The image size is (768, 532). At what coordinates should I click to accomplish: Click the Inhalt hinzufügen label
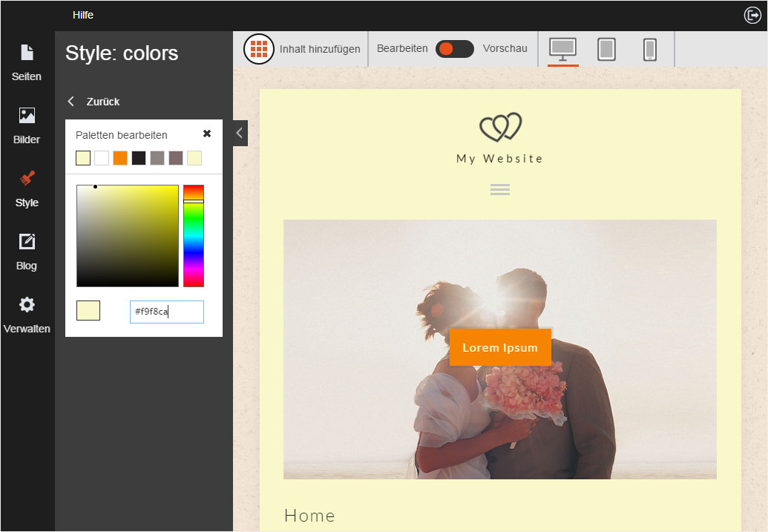(320, 49)
